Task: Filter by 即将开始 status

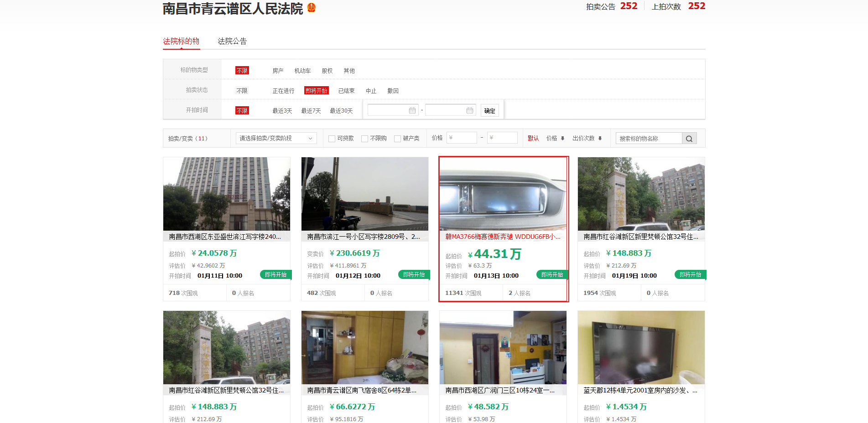Action: 317,91
